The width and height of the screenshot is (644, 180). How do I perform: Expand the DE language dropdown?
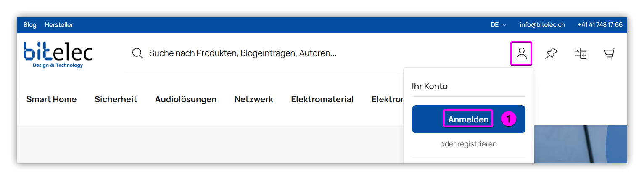pyautogui.click(x=498, y=25)
